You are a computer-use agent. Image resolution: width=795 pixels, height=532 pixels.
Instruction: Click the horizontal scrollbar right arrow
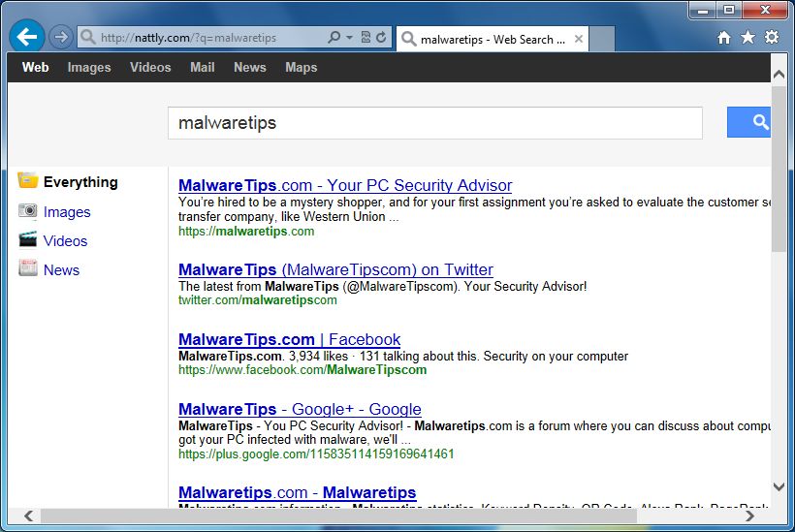pyautogui.click(x=749, y=516)
